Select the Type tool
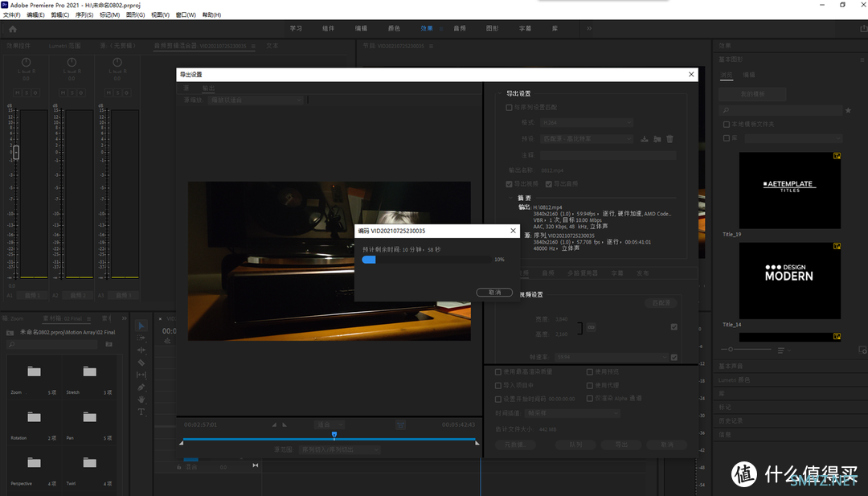868x496 pixels. [141, 412]
